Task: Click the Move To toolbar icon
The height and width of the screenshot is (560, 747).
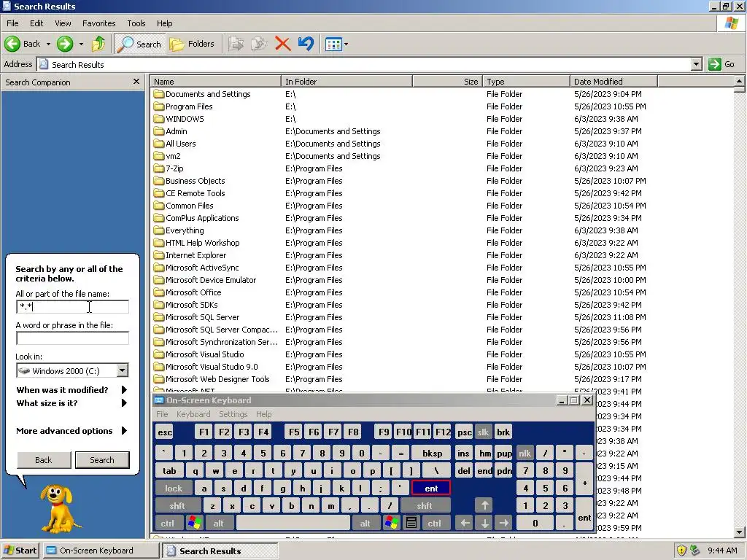Action: tap(236, 44)
